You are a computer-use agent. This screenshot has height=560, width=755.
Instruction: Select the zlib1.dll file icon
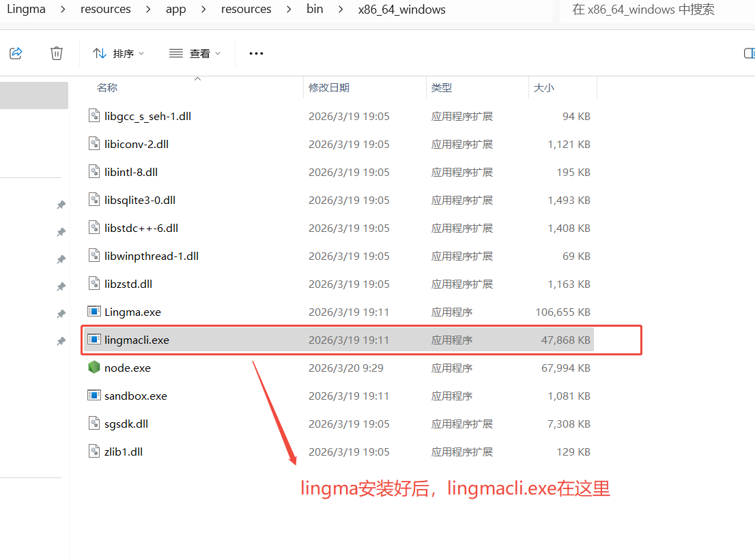pyautogui.click(x=94, y=451)
